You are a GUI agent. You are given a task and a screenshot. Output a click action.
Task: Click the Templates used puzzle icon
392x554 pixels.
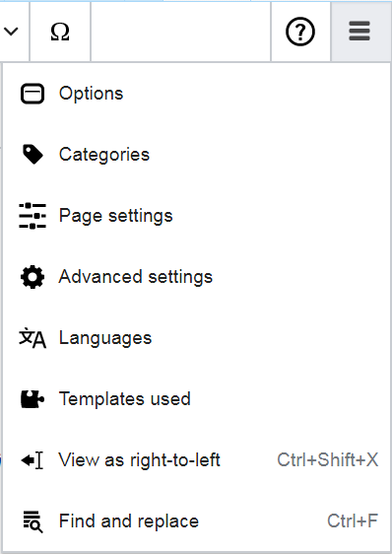click(x=33, y=399)
